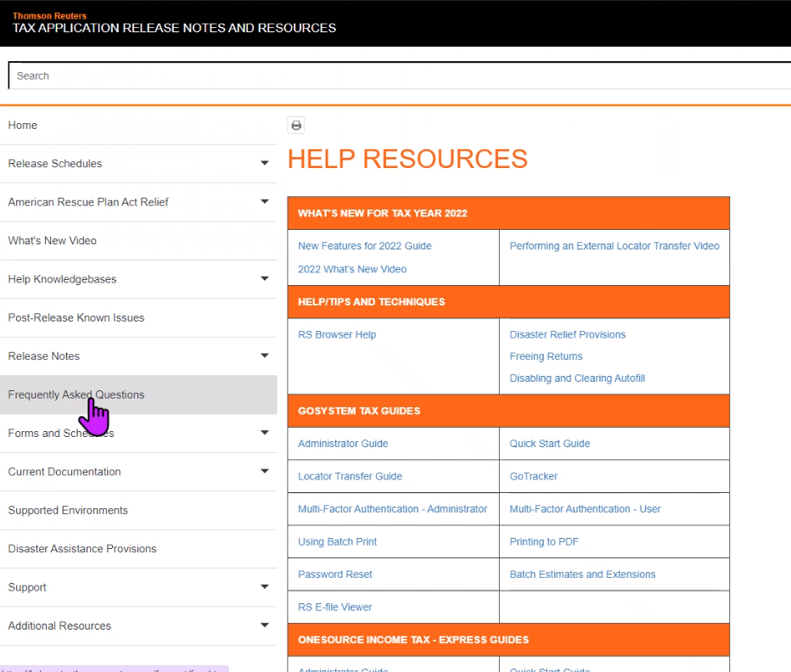The image size is (791, 672).
Task: Click Thomson Reuters header title
Action: pos(49,15)
